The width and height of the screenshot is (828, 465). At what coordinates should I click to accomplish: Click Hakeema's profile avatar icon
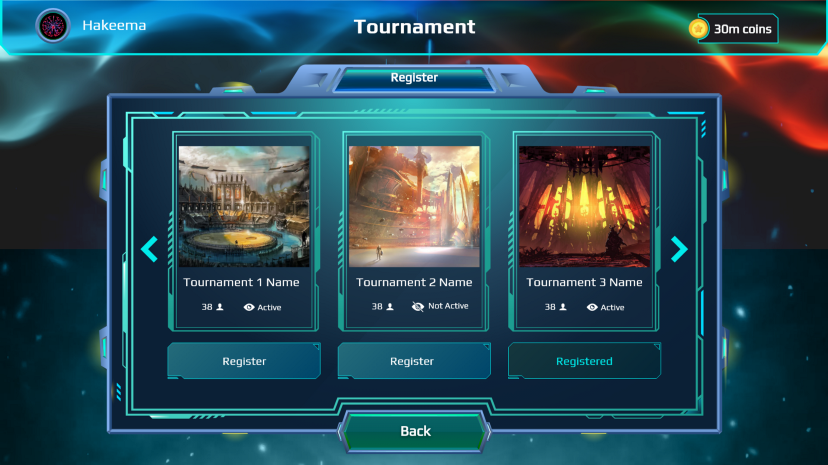[53, 26]
